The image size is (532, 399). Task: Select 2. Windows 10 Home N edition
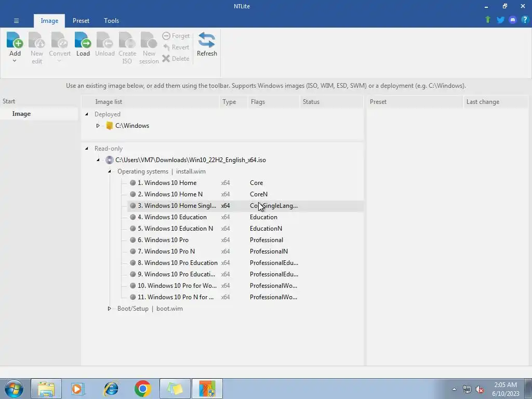(245, 194)
